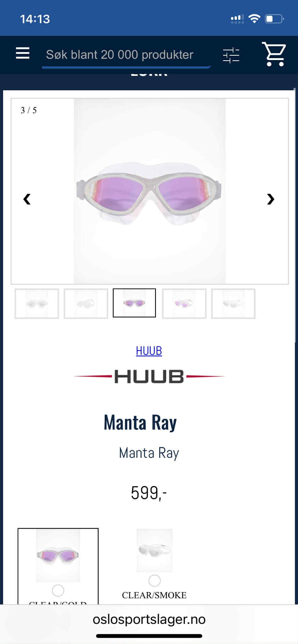This screenshot has height=644, width=298.
Task: Choose the purple-lens variant image
Action: [x=58, y=555]
